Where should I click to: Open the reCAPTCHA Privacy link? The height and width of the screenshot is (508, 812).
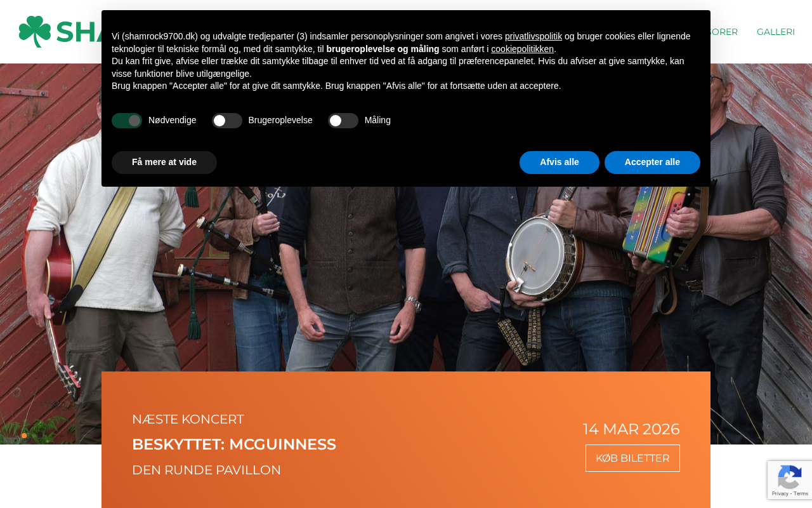tap(780, 493)
